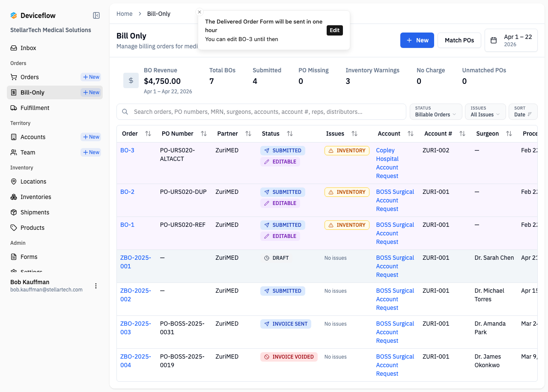This screenshot has width=548, height=392.
Task: Focus the orders search field
Action: 261,112
